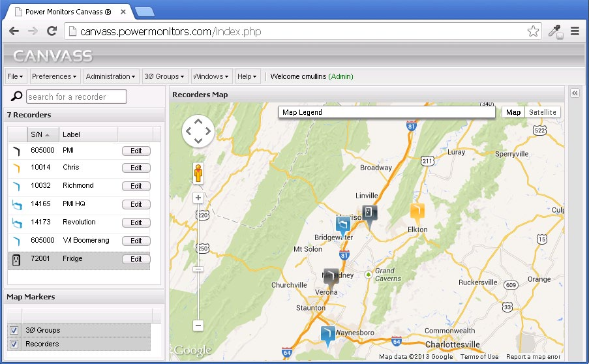
Task: Edit the Revolution recorder
Action: click(136, 222)
